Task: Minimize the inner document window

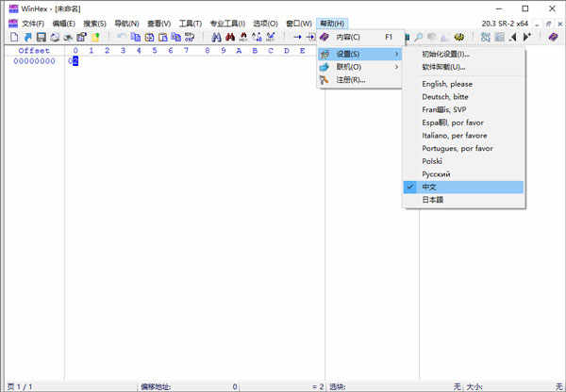Action: coord(537,24)
